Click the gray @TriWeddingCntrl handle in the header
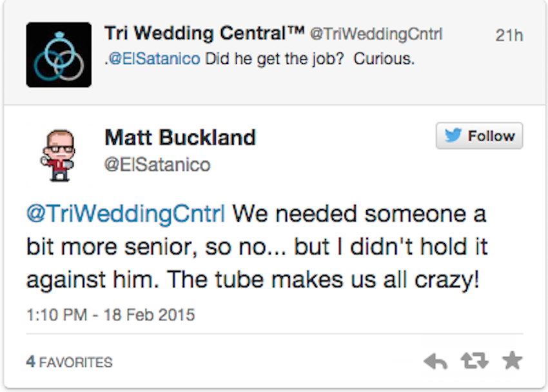The height and width of the screenshot is (392, 548). coord(377,34)
